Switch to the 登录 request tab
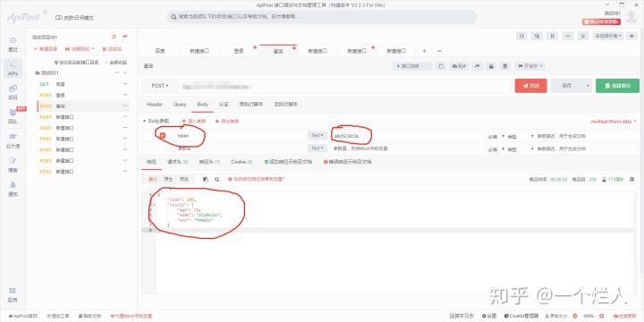The width and height of the screenshot is (644, 322). (x=239, y=51)
